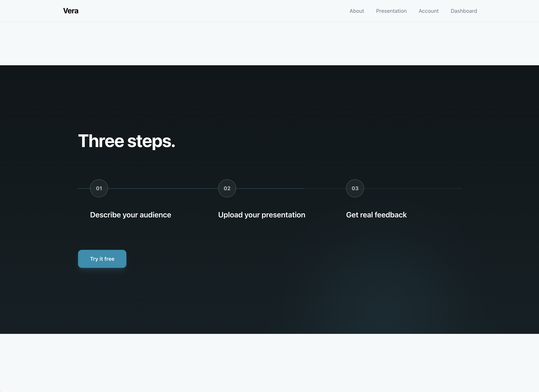Click the dim line just left of step 03
Screen dimensions: 539x392
pyautogui.click(x=325, y=188)
